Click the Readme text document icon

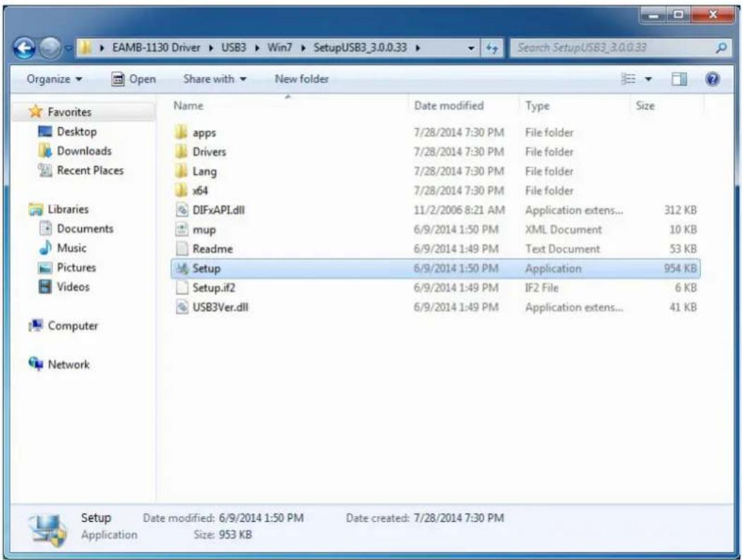click(181, 249)
